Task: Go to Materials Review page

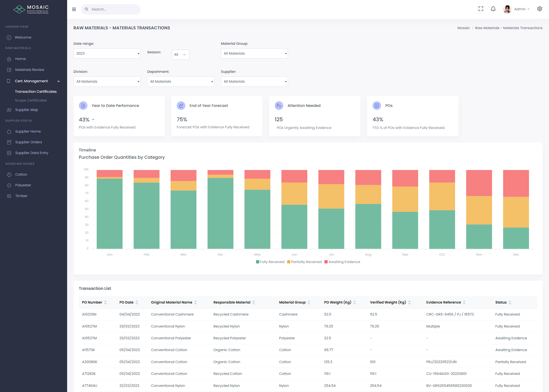Action: [x=29, y=70]
